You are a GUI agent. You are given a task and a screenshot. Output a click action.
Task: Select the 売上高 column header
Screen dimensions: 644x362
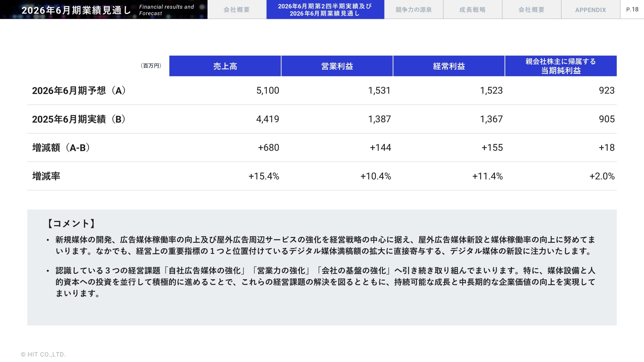(225, 66)
